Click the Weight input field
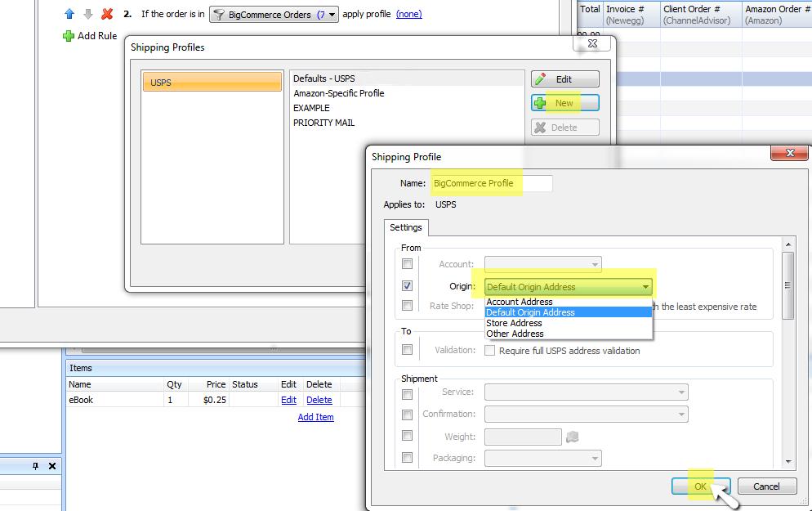The width and height of the screenshot is (812, 511). pyautogui.click(x=523, y=437)
